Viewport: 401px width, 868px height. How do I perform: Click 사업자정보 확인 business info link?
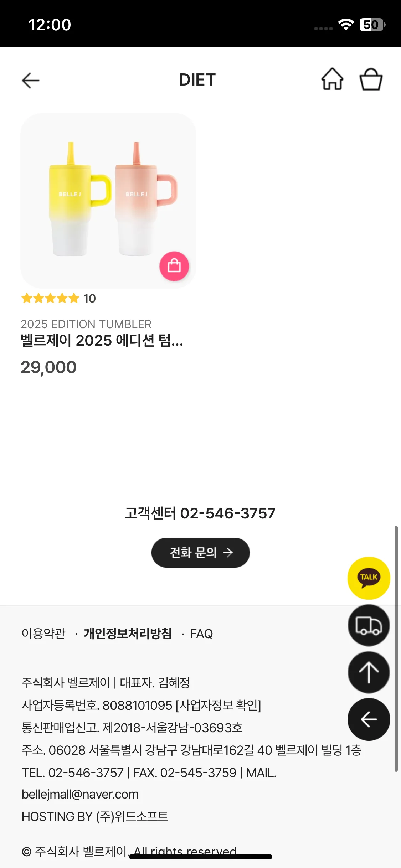point(219,705)
